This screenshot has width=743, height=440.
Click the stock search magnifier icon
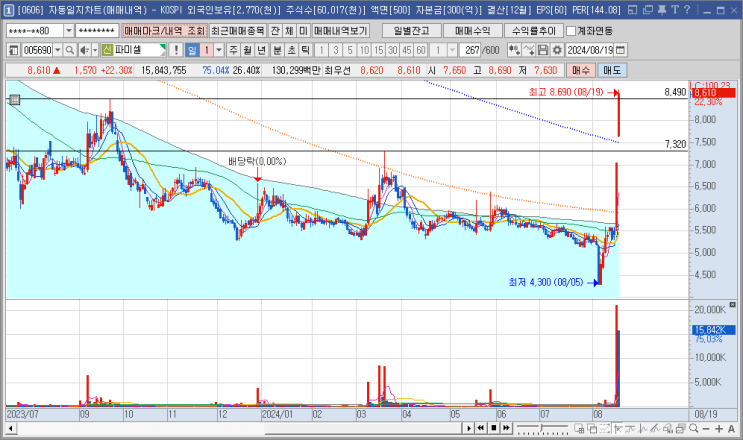pyautogui.click(x=70, y=50)
